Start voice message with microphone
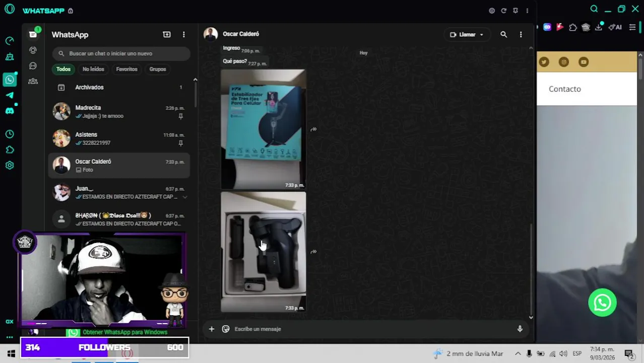The image size is (644, 363). point(520,329)
